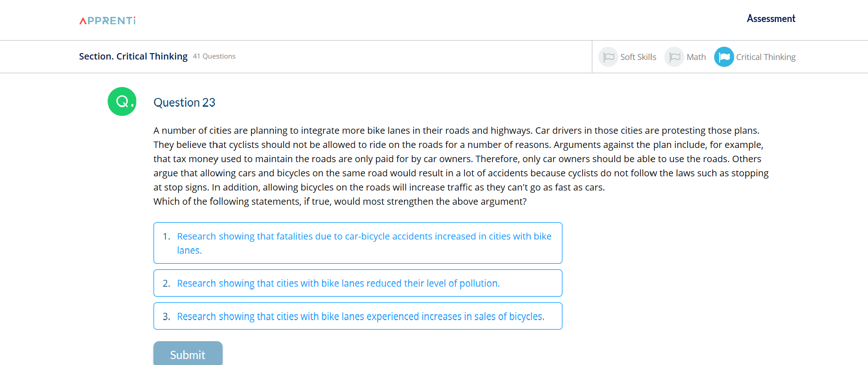Click the green Q question icon
Screen dimensions: 868x365
pos(122,101)
